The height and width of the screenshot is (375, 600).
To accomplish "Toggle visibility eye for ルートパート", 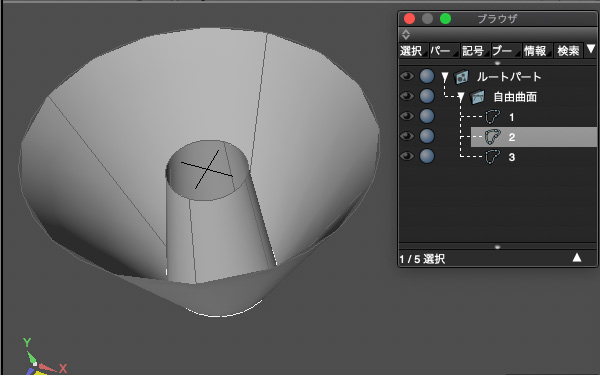I will pos(407,76).
